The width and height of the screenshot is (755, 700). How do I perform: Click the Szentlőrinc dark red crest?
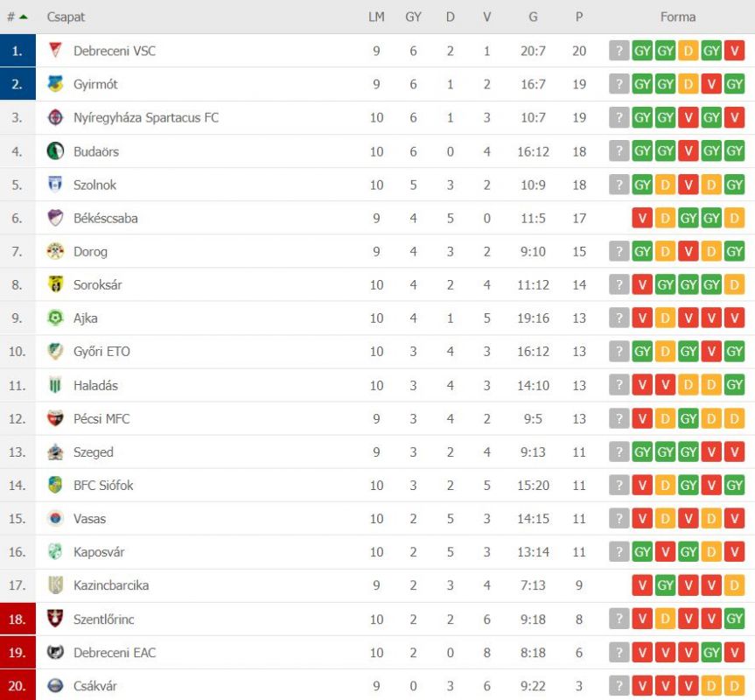[x=55, y=619]
